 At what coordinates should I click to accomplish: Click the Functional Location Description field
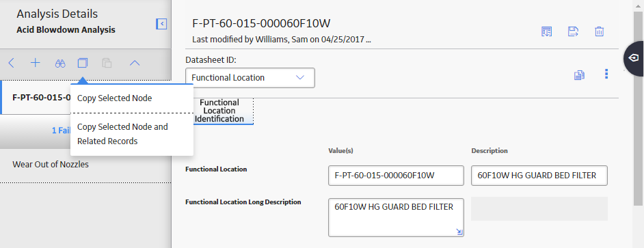point(539,176)
